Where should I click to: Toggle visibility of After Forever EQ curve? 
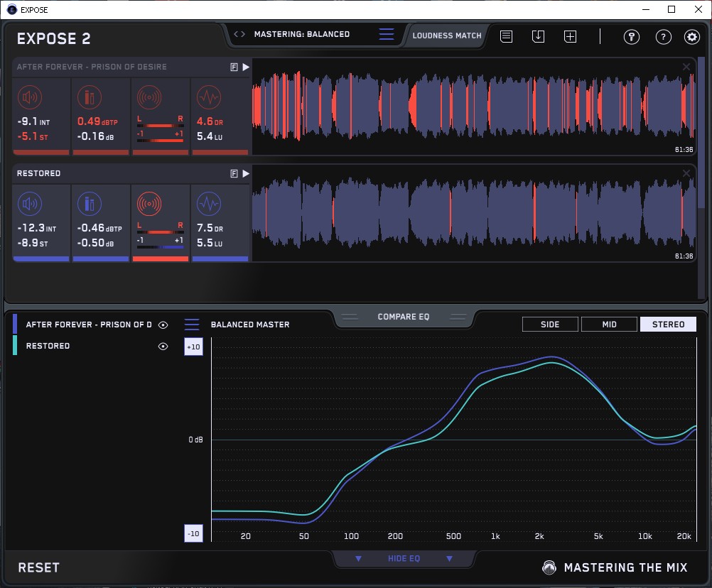(163, 325)
